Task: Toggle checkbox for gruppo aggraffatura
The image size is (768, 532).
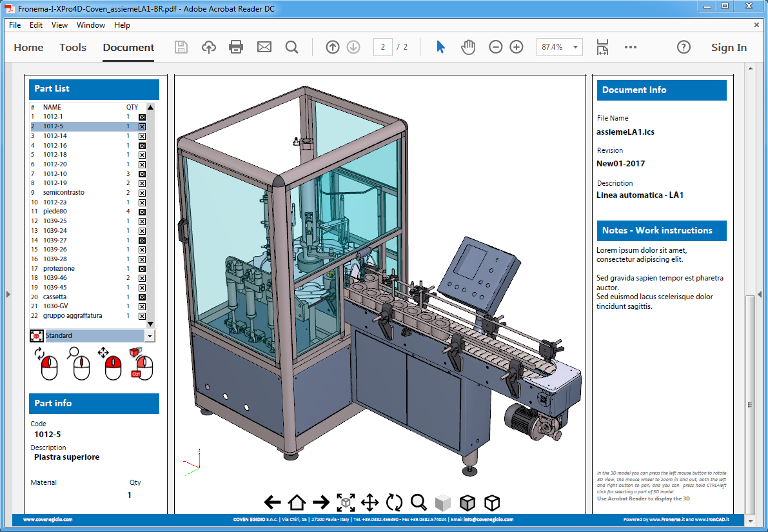Action: coord(142,316)
